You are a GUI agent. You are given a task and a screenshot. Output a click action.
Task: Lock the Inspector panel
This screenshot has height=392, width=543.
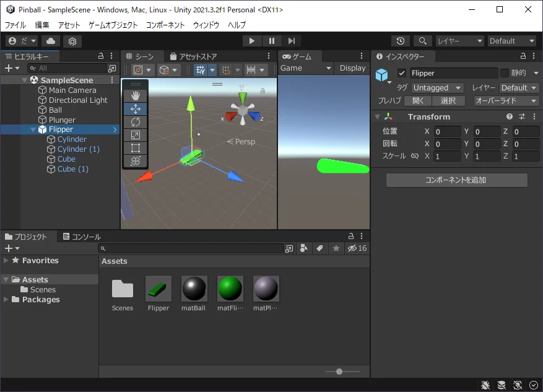pos(523,56)
